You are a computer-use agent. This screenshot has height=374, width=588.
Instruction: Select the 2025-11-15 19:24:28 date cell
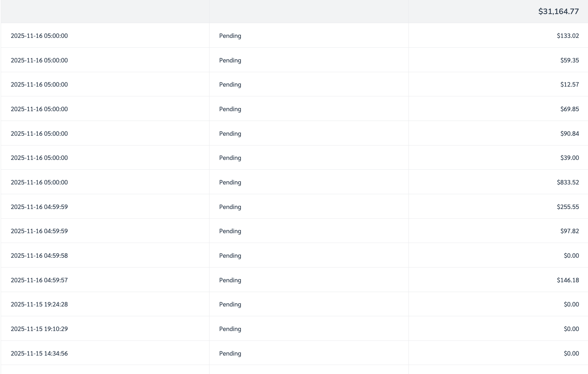[x=39, y=304]
